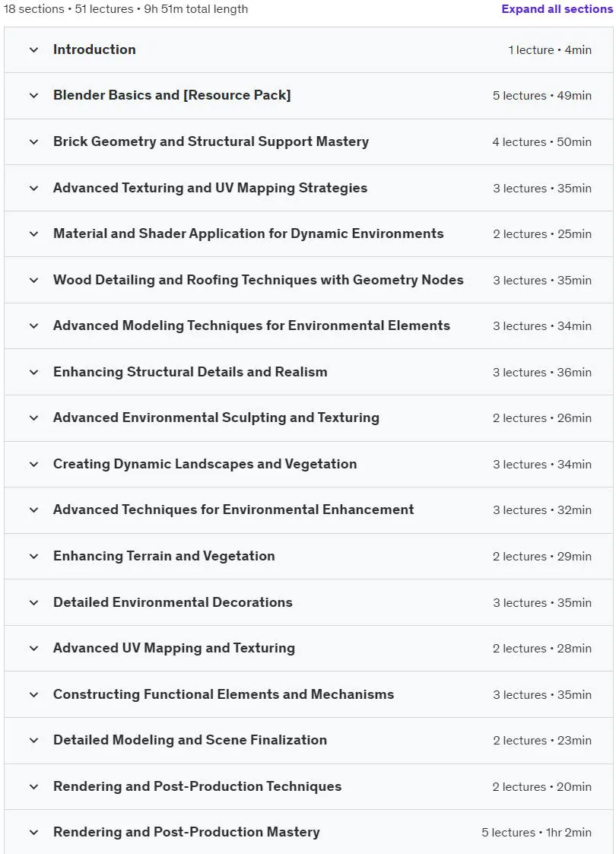Expand the Introduction section chevron

tap(33, 49)
